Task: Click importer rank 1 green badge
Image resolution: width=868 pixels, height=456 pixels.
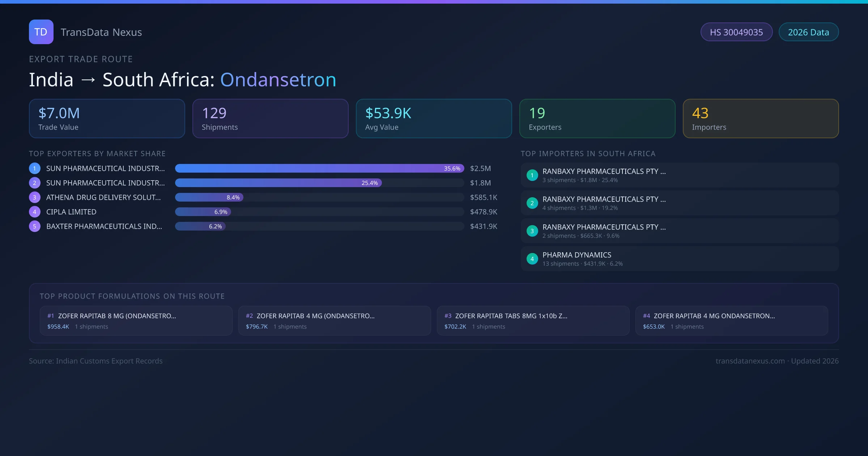Action: (x=532, y=175)
